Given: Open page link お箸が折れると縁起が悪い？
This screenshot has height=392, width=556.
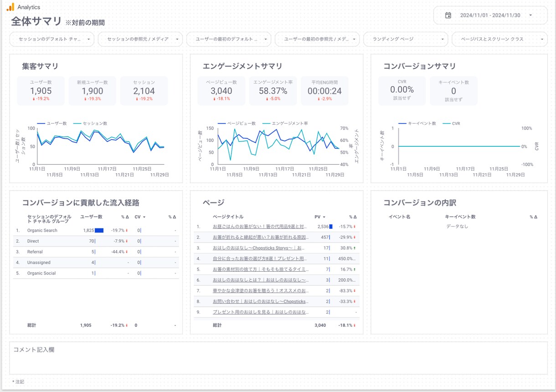Looking at the screenshot, I should tap(261, 237).
